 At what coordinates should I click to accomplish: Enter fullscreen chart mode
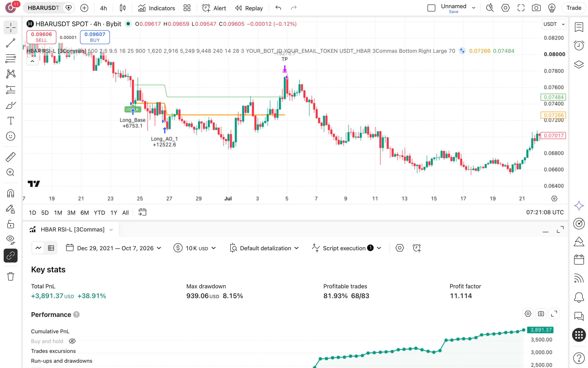click(521, 8)
